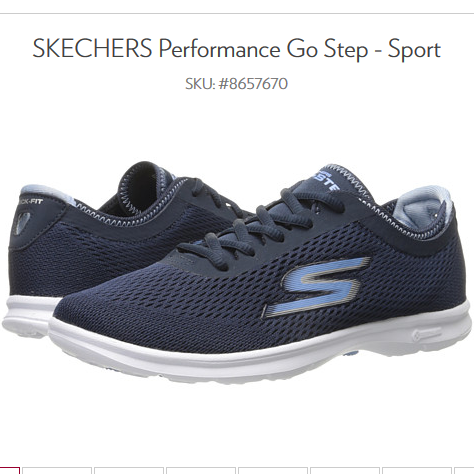Select the partially visible last thumbnail
This screenshot has height=474, width=474.
click(x=464, y=471)
